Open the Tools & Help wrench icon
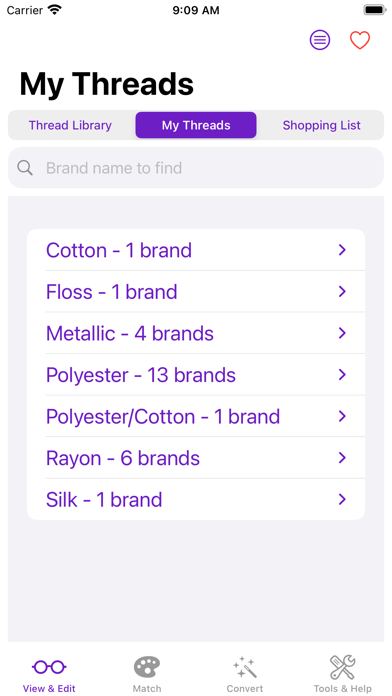 tap(342, 667)
